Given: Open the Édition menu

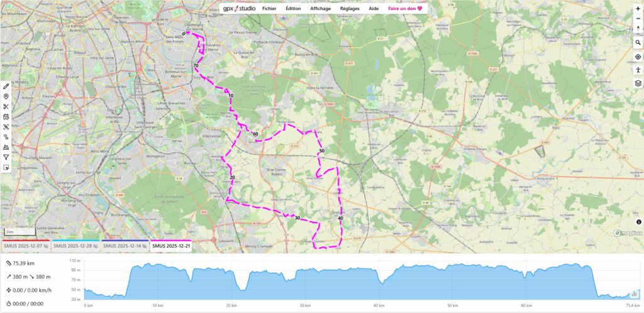Looking at the screenshot, I should click(x=293, y=9).
